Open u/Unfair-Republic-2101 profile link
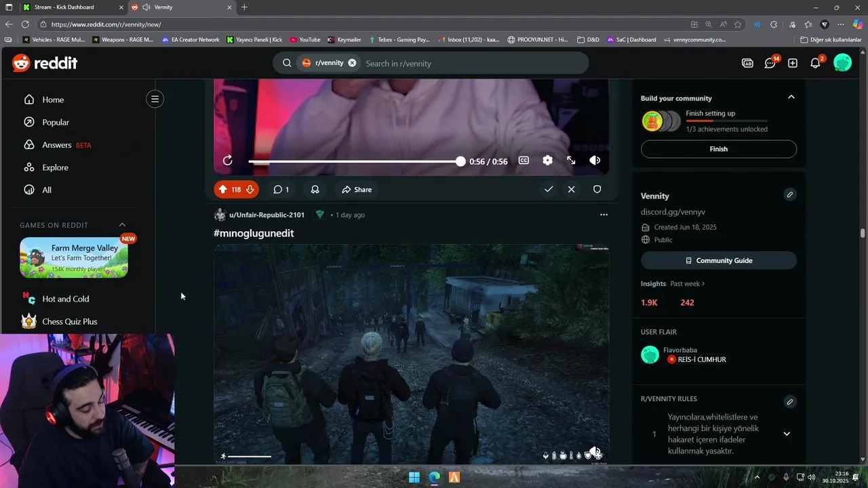The height and width of the screenshot is (488, 868). pos(267,215)
